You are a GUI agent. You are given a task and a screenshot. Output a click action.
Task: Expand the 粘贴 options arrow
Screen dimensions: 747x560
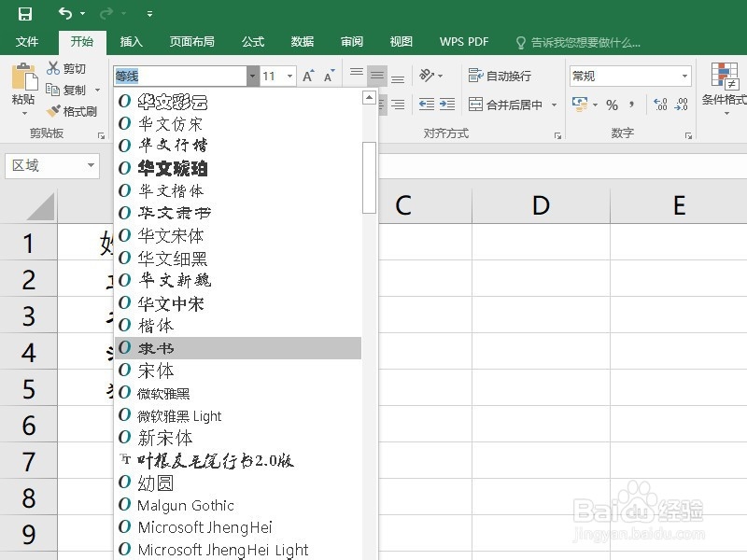pyautogui.click(x=24, y=113)
